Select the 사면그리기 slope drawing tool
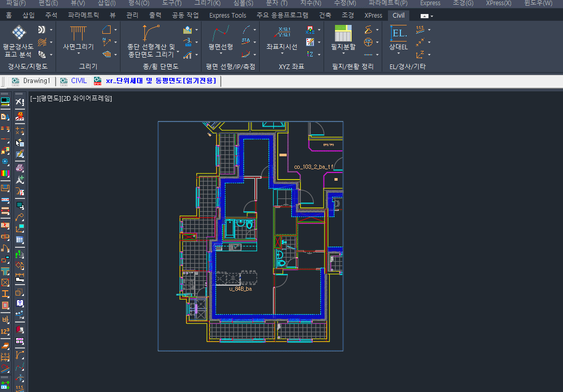Image resolution: width=563 pixels, height=392 pixels. (x=78, y=34)
